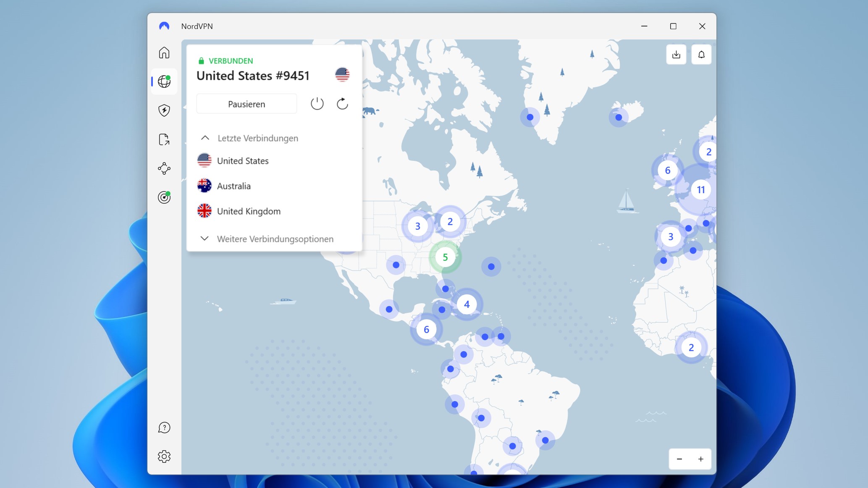Screen dimensions: 868x488
Task: Click the United Kingdom flag icon
Action: point(205,211)
